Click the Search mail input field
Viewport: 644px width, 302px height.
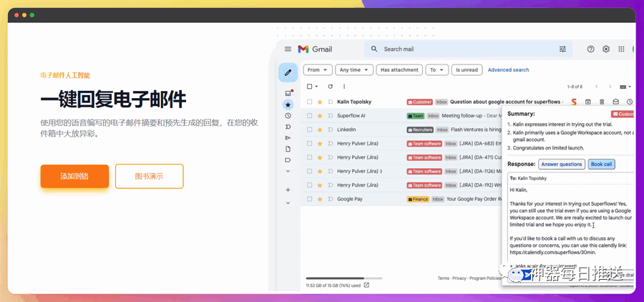click(x=468, y=49)
